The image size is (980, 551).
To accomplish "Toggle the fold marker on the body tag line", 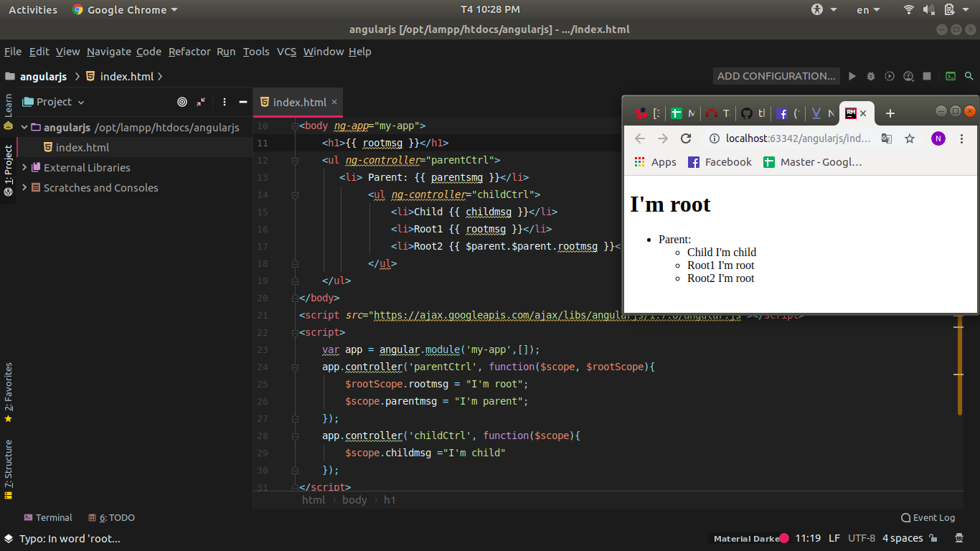I will pos(294,126).
